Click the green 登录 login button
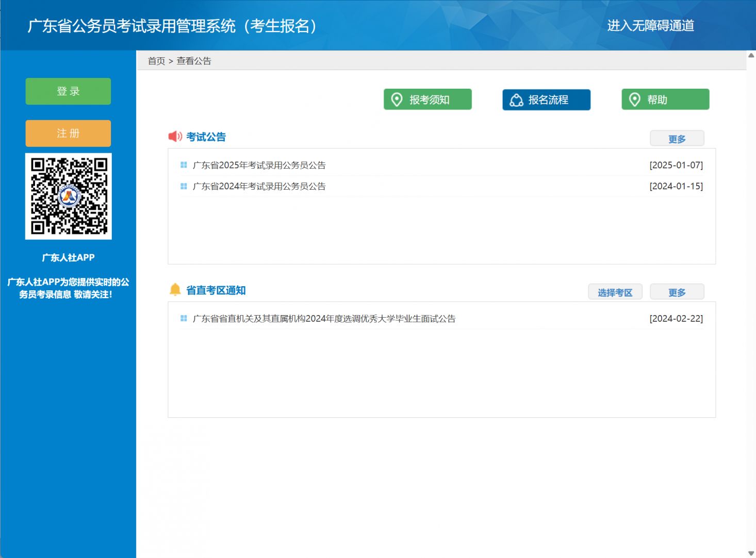 tap(68, 91)
